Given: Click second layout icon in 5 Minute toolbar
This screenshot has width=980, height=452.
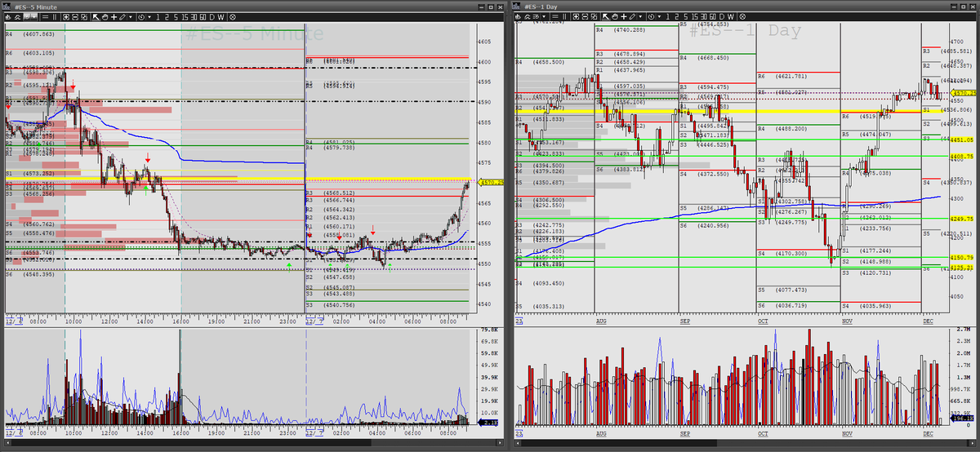Looking at the screenshot, I should (75, 17).
